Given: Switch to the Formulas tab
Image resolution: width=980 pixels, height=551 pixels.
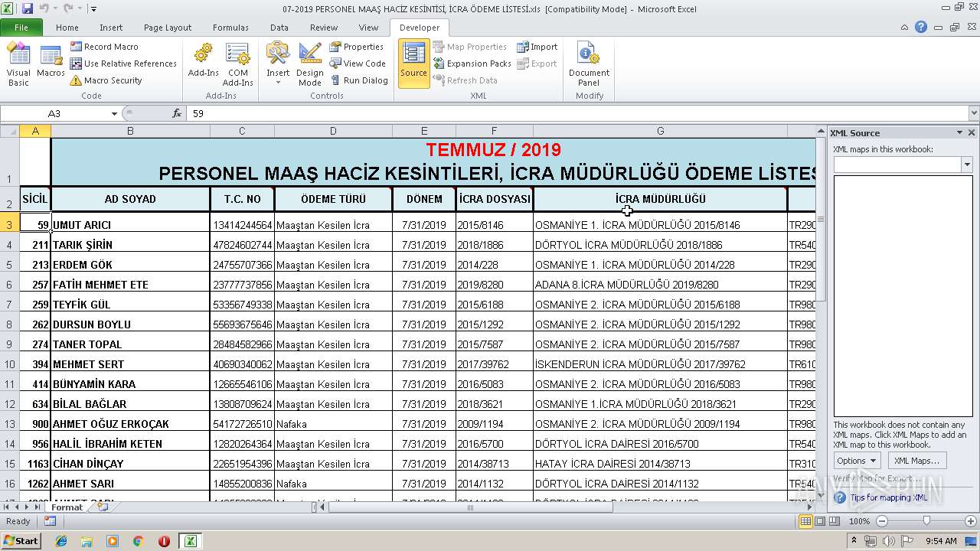Looking at the screenshot, I should pos(230,28).
